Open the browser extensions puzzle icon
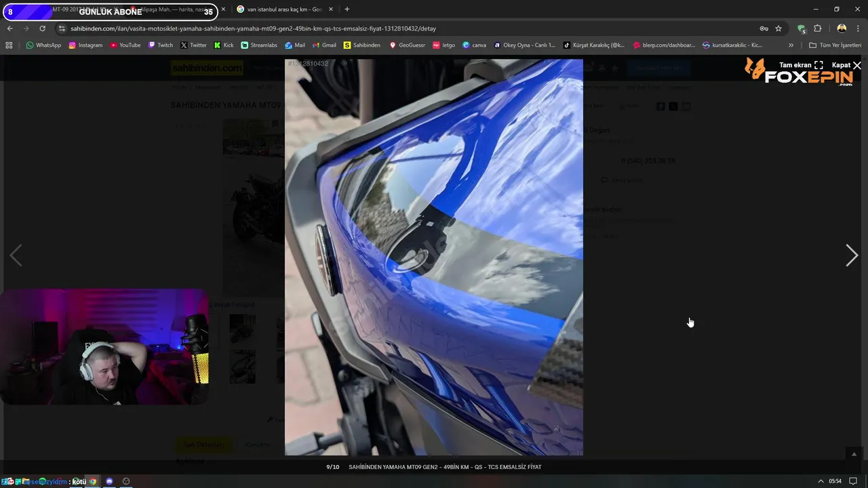The image size is (868, 488). pos(817,28)
